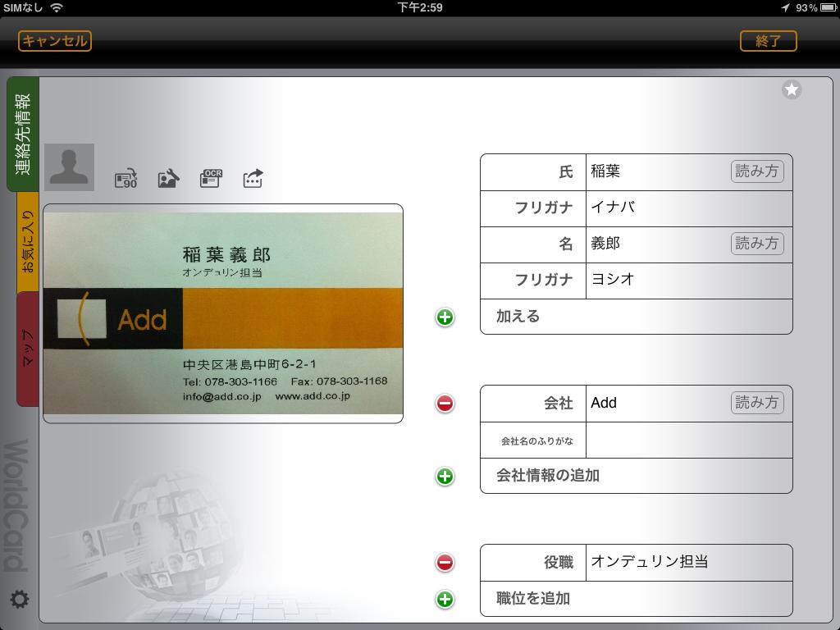
Task: Switch to the お気に入り tab
Action: click(x=27, y=242)
